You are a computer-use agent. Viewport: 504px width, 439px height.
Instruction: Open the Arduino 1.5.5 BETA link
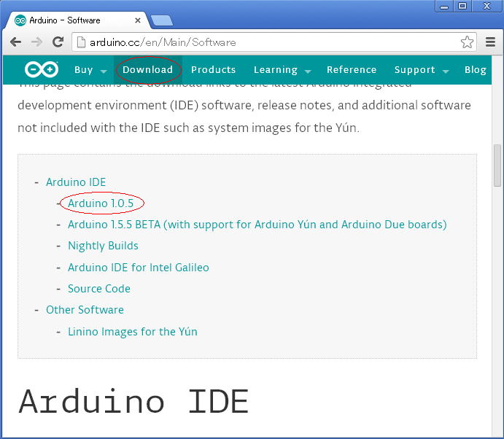pos(257,225)
